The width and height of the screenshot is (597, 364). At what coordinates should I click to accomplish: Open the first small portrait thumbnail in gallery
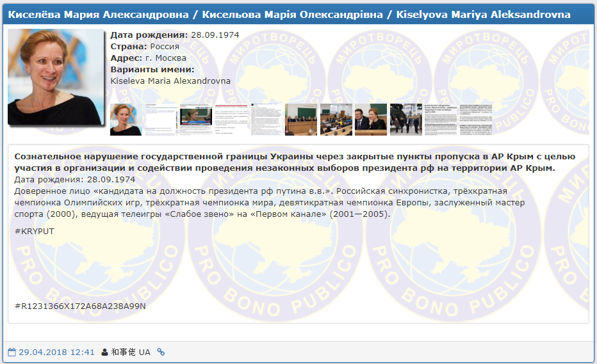click(126, 120)
